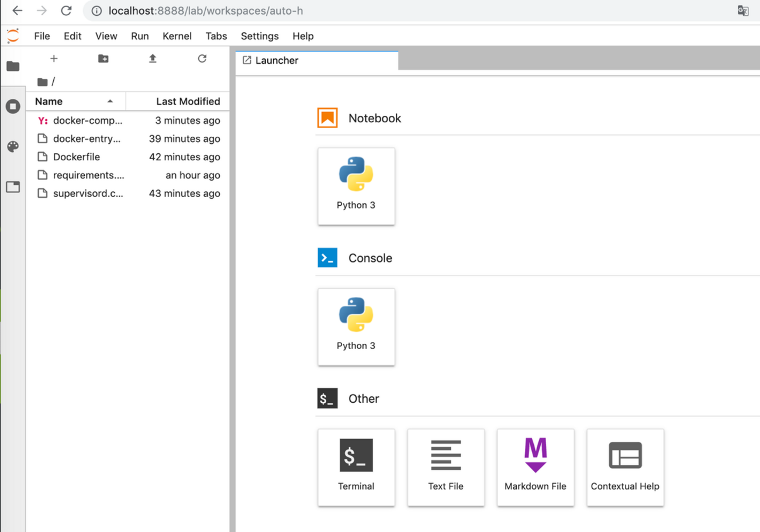
Task: Create a new Text File
Action: pyautogui.click(x=445, y=467)
